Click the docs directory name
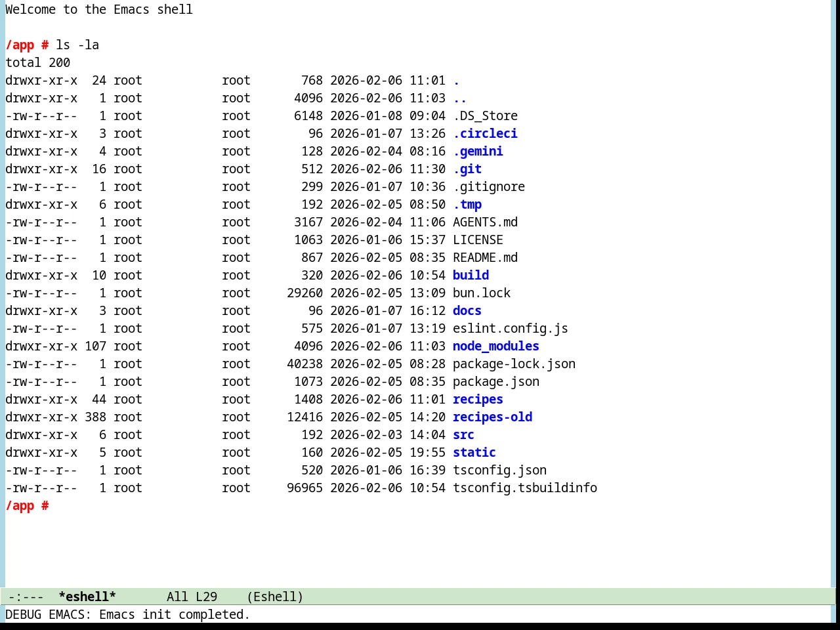The height and width of the screenshot is (630, 840). [x=467, y=310]
